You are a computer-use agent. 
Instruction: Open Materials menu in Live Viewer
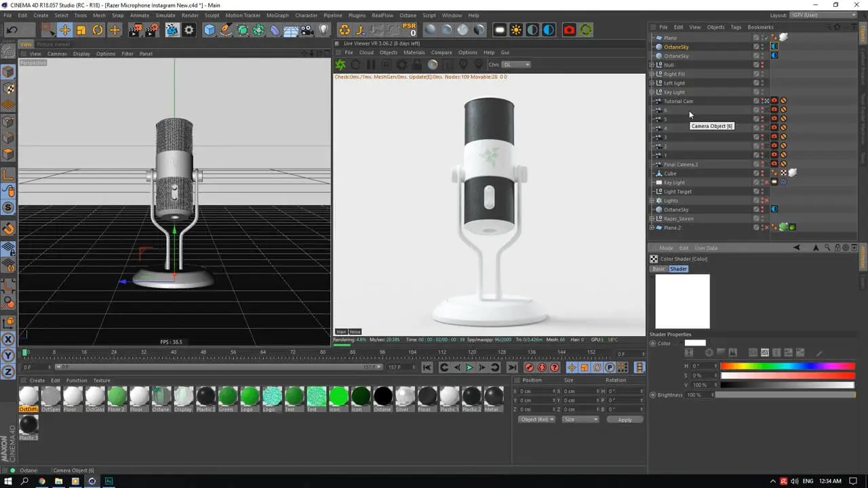(414, 52)
